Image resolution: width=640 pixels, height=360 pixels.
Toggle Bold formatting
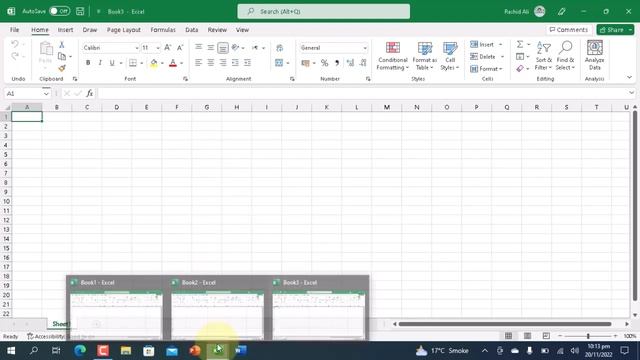pos(88,63)
